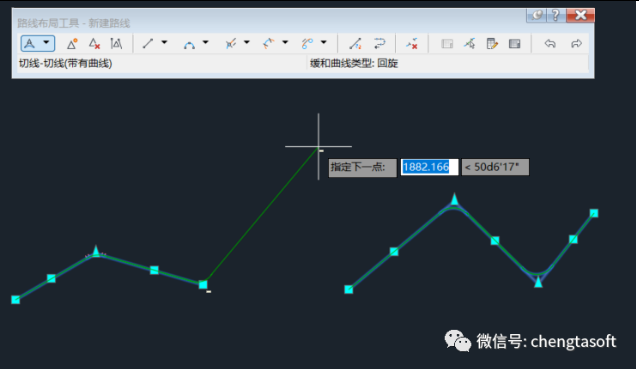Screen dimensions: 639x369
Task: Redo the alignment edit
Action: click(x=576, y=43)
